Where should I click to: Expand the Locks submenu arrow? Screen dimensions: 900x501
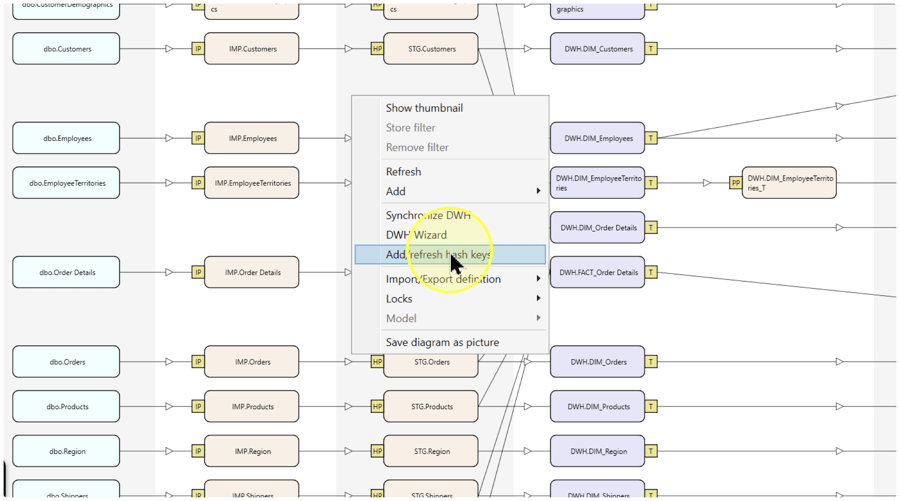coord(538,298)
